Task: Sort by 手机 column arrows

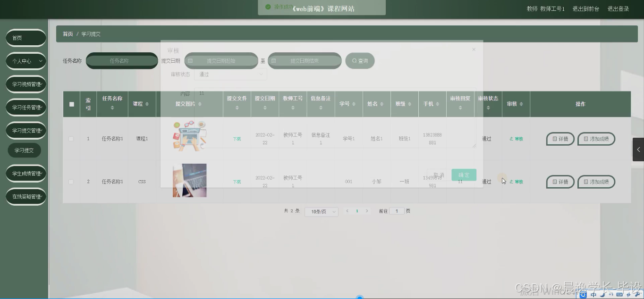Action: coord(438,104)
